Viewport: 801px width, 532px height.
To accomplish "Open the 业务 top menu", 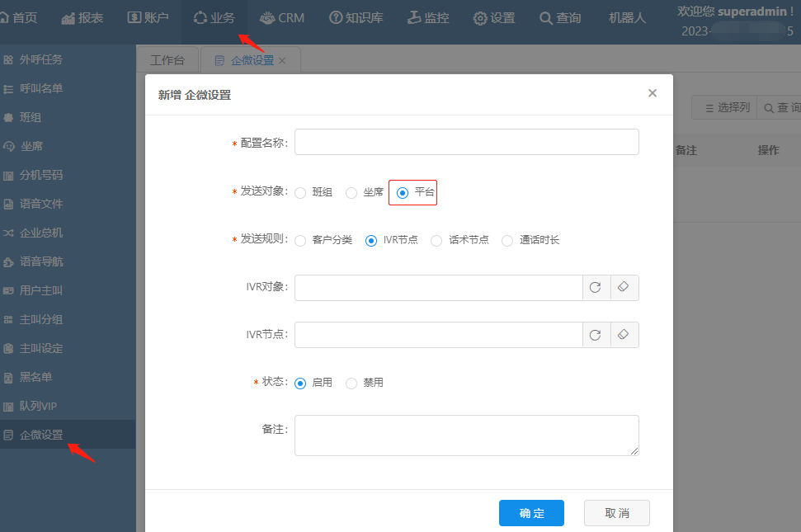I will [x=214, y=18].
